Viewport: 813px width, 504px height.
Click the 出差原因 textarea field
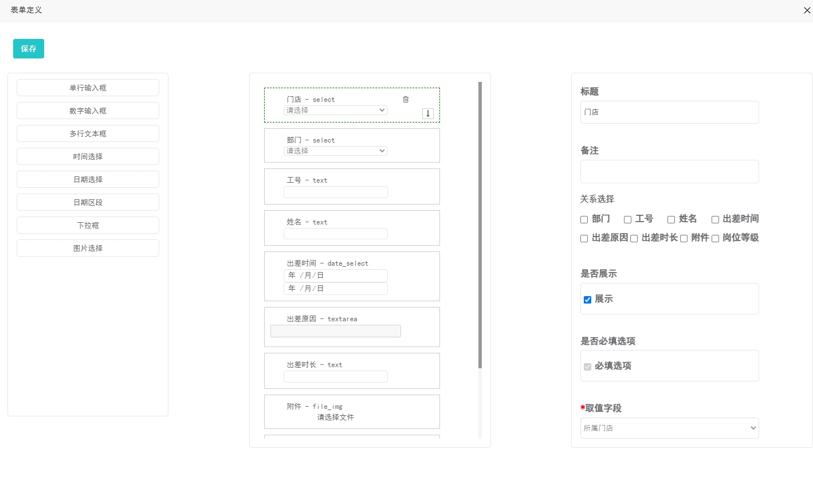click(336, 331)
